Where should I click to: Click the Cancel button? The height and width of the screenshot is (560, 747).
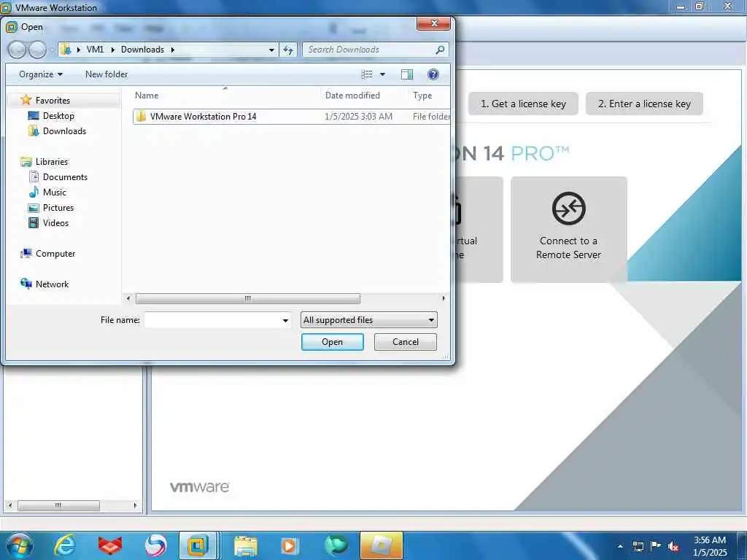click(x=406, y=342)
